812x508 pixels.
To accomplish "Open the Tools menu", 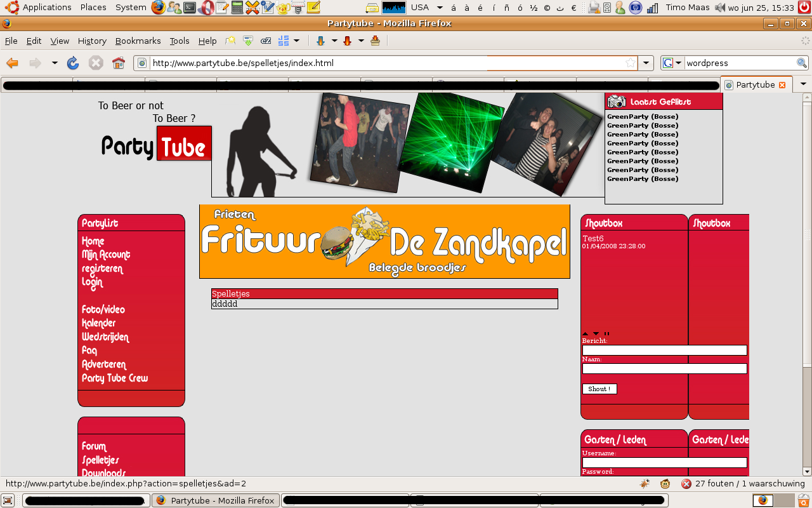I will pyautogui.click(x=180, y=41).
